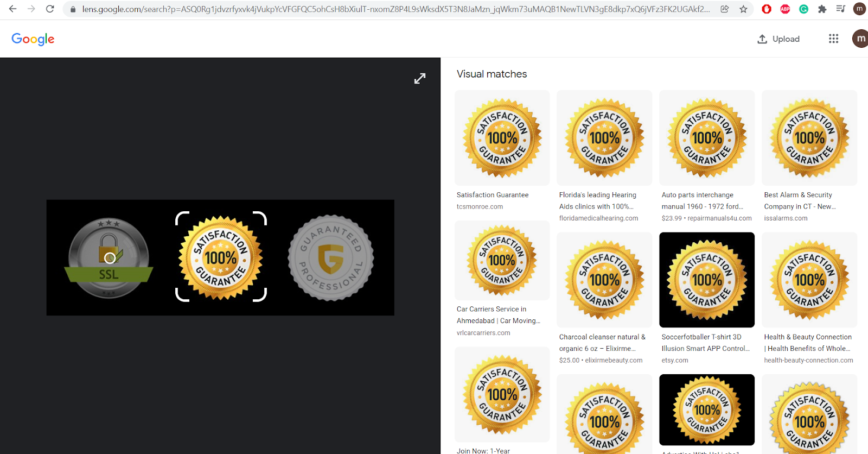Reload the current page
Screen dimensions: 868x454
tap(50, 9)
